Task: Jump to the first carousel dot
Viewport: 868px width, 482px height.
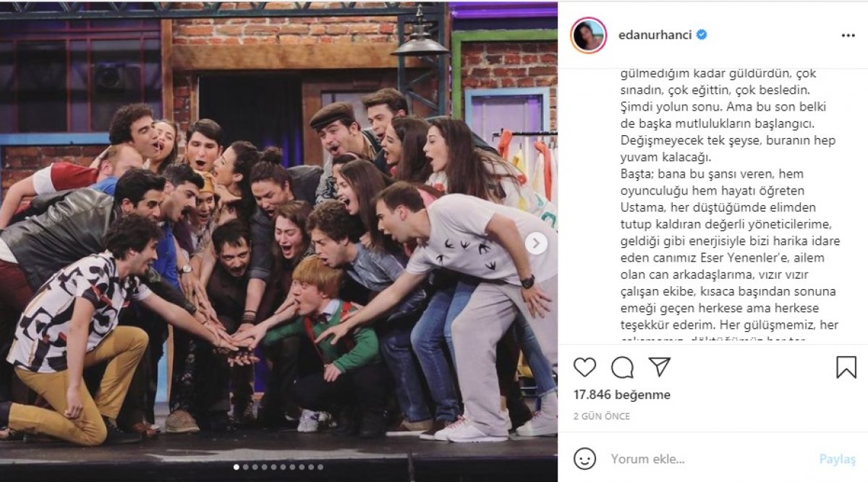Action: pos(237,467)
